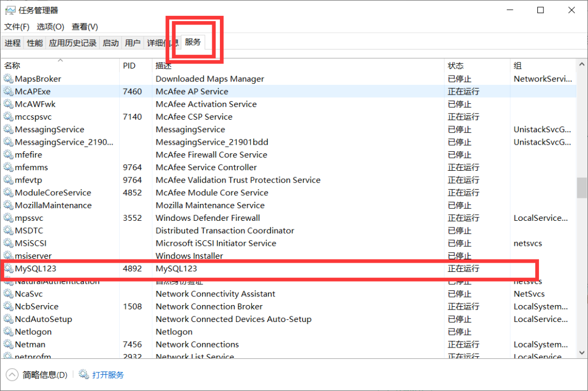
Task: Open the 文件(F) menu
Action: pyautogui.click(x=16, y=27)
